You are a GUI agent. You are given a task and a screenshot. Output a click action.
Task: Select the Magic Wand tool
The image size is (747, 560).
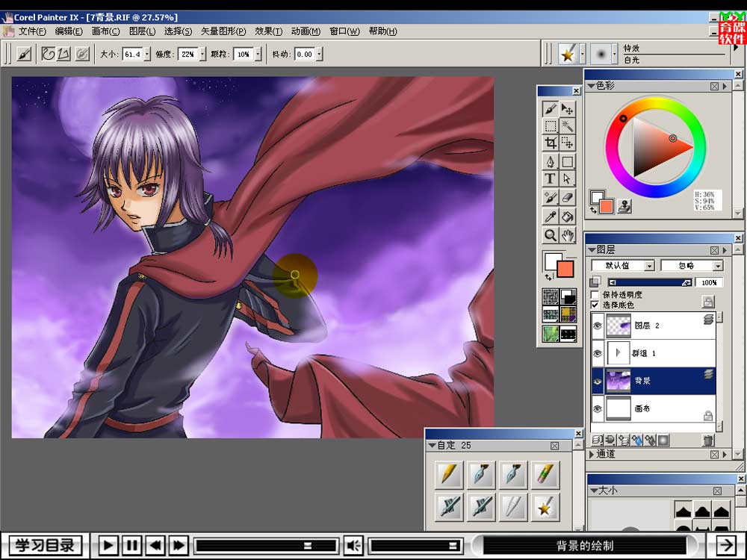(x=567, y=126)
